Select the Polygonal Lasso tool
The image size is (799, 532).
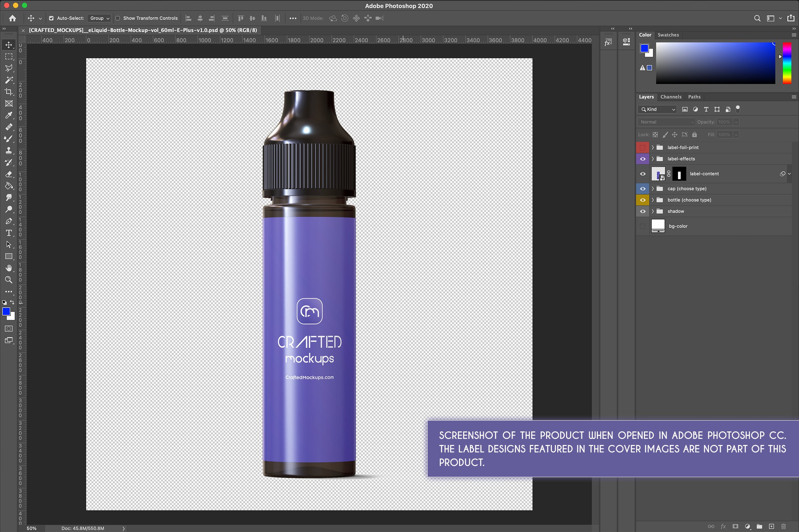[9, 68]
